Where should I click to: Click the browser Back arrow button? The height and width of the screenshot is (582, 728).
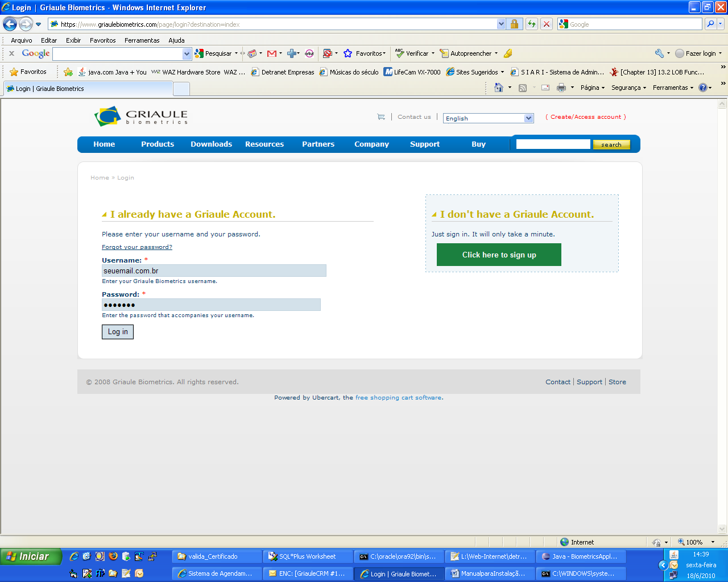coord(10,24)
